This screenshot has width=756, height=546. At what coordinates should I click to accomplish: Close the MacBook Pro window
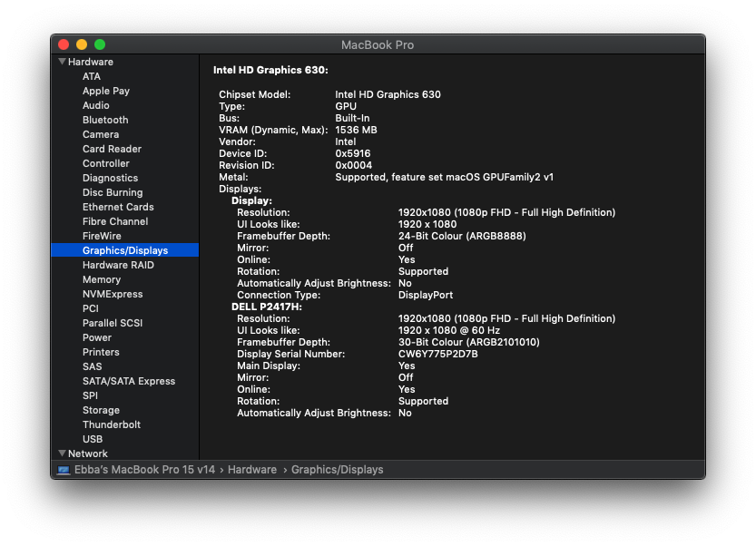[64, 44]
